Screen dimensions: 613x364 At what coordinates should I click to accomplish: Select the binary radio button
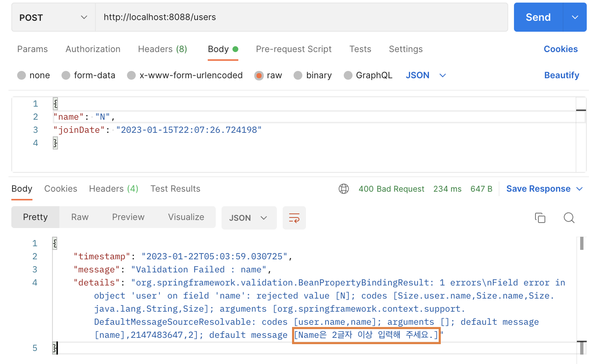pos(298,75)
